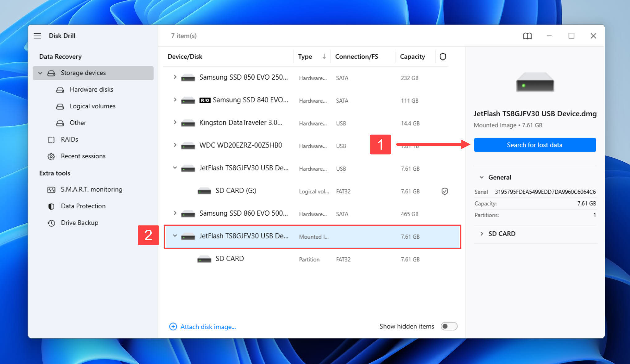Click JetFlash TS8GJFV30 USB Device.dmg title
The height and width of the screenshot is (364, 630).
coord(535,114)
